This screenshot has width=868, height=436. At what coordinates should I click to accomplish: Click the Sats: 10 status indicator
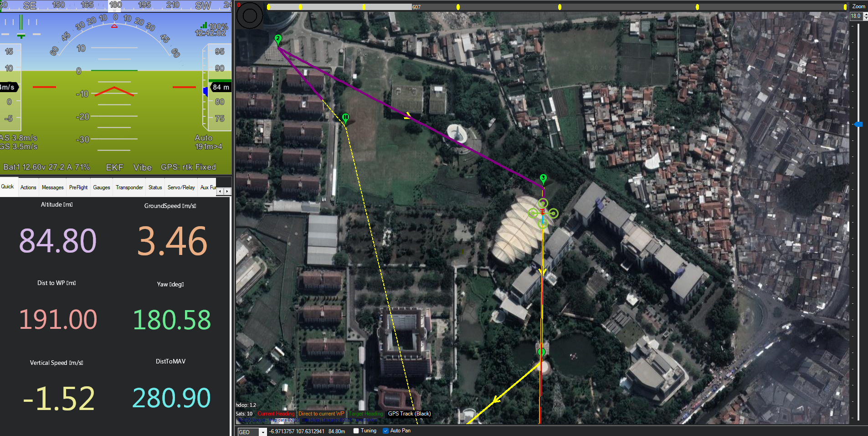point(244,413)
